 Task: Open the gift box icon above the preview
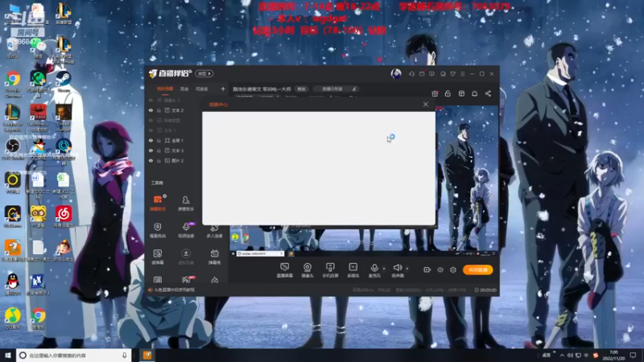[x=435, y=93]
